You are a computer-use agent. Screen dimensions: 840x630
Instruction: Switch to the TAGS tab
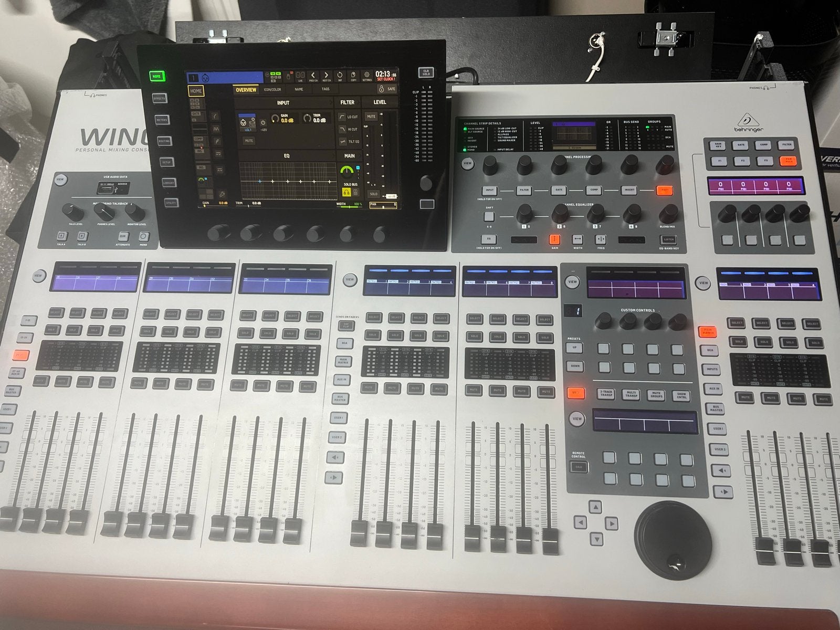point(325,90)
